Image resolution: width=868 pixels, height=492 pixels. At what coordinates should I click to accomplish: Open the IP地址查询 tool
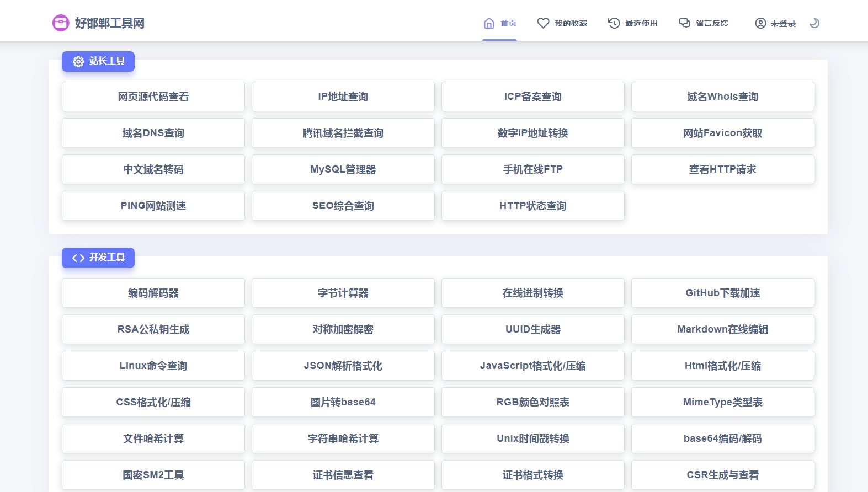click(343, 97)
